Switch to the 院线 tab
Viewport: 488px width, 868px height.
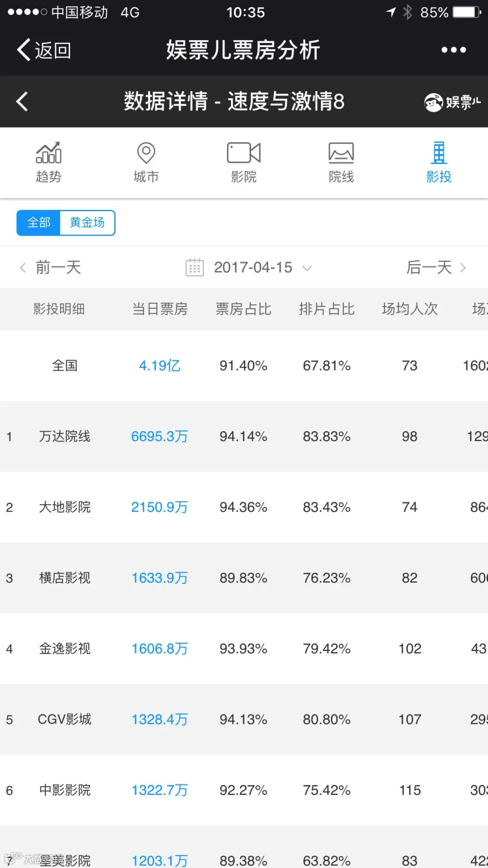point(341,162)
